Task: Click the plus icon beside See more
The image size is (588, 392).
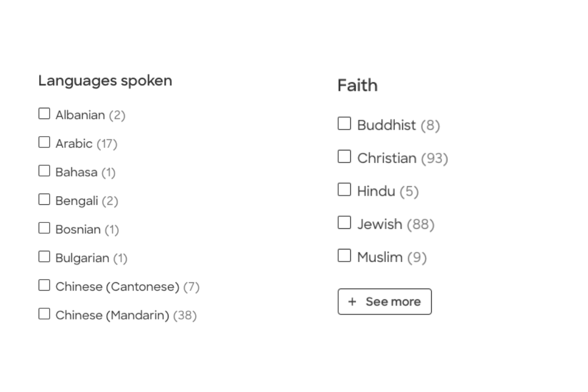Action: (x=352, y=301)
